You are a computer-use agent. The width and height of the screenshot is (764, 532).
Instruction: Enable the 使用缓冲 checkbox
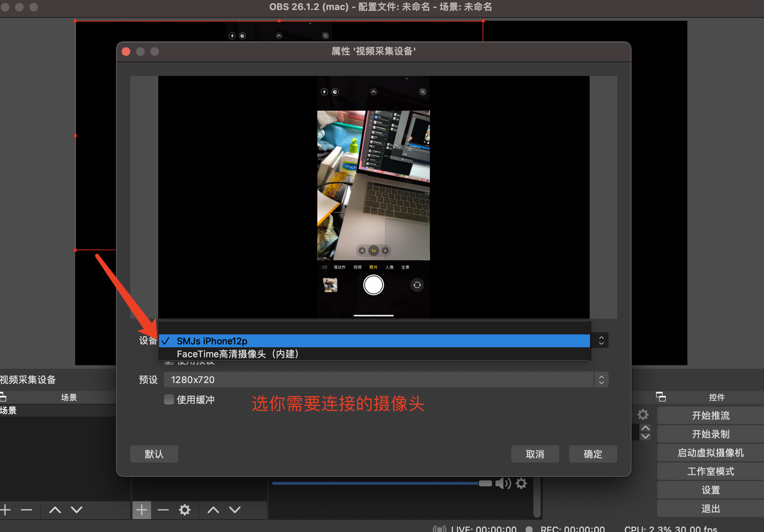point(169,400)
